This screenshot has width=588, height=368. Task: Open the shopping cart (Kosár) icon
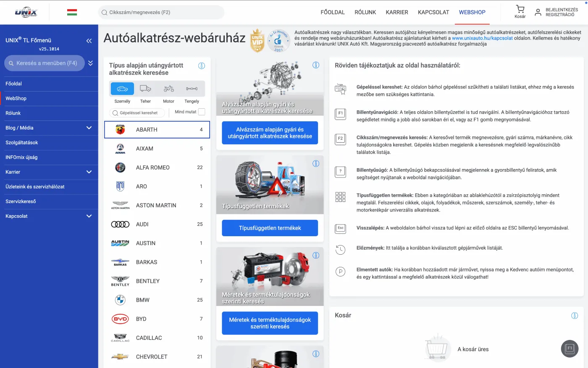coord(520,12)
